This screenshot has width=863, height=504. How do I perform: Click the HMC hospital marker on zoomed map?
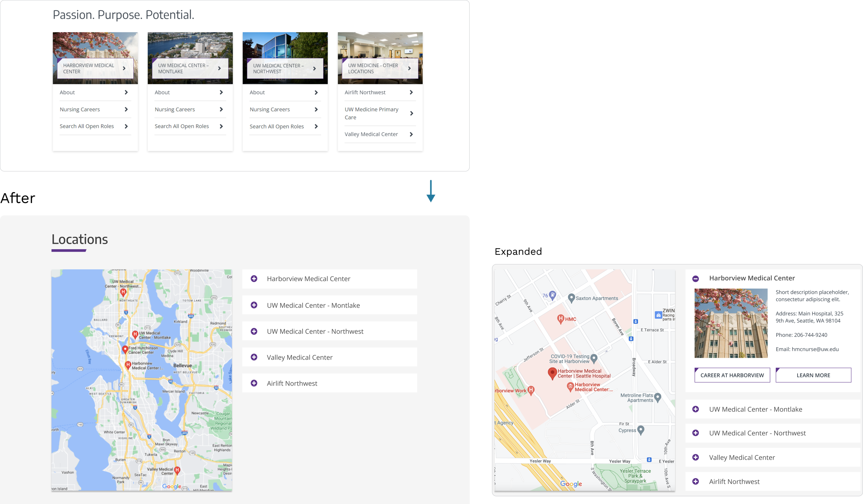[x=561, y=319]
